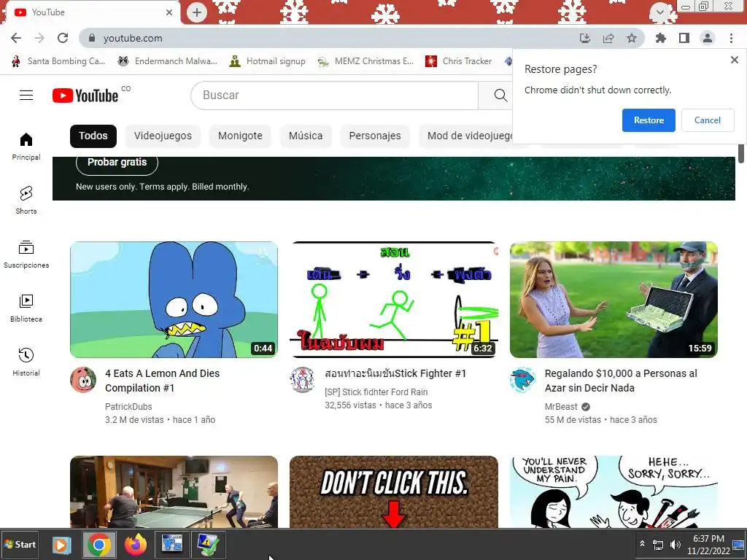Screen dimensions: 747x560
Task: Click Cancel in Restore pages popup
Action: (708, 120)
